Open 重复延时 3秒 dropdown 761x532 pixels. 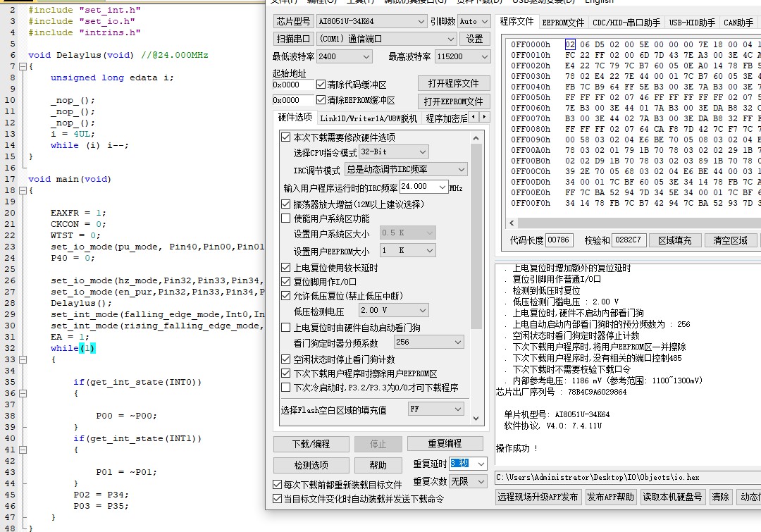coord(481,464)
